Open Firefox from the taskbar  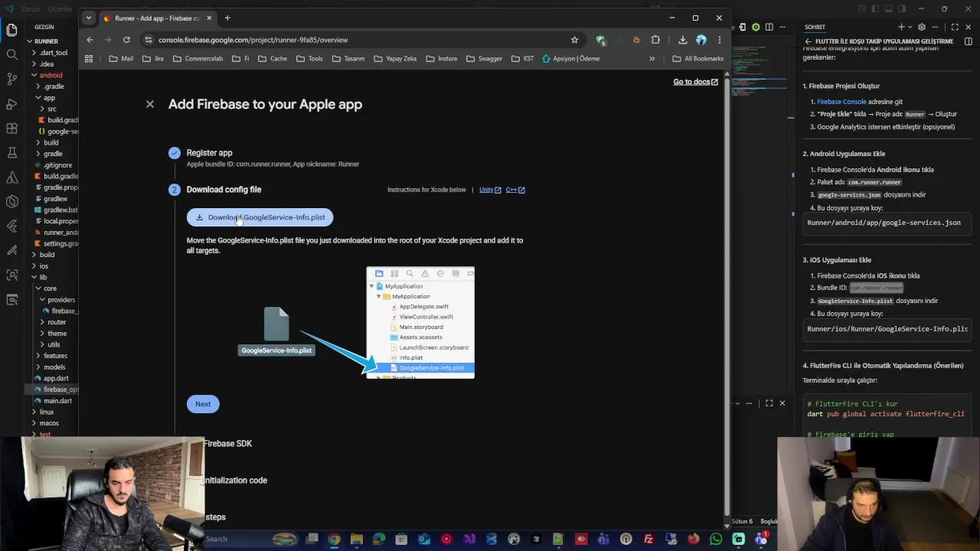694,540
